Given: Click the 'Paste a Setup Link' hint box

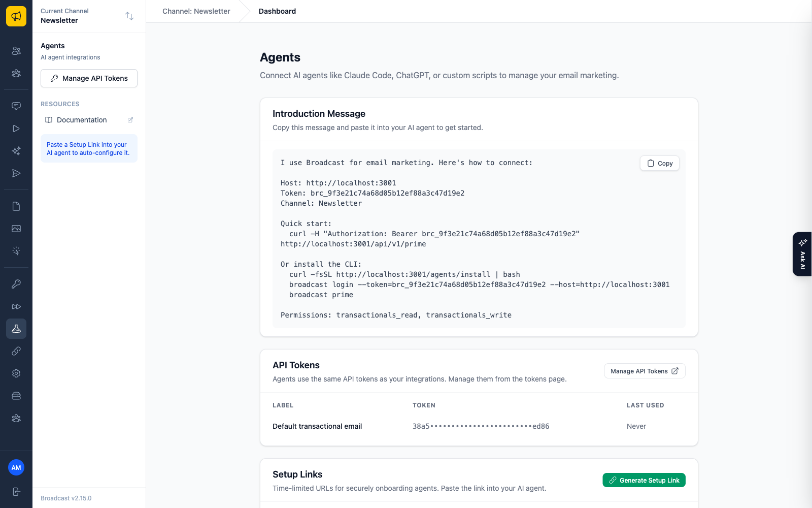Looking at the screenshot, I should coord(89,148).
